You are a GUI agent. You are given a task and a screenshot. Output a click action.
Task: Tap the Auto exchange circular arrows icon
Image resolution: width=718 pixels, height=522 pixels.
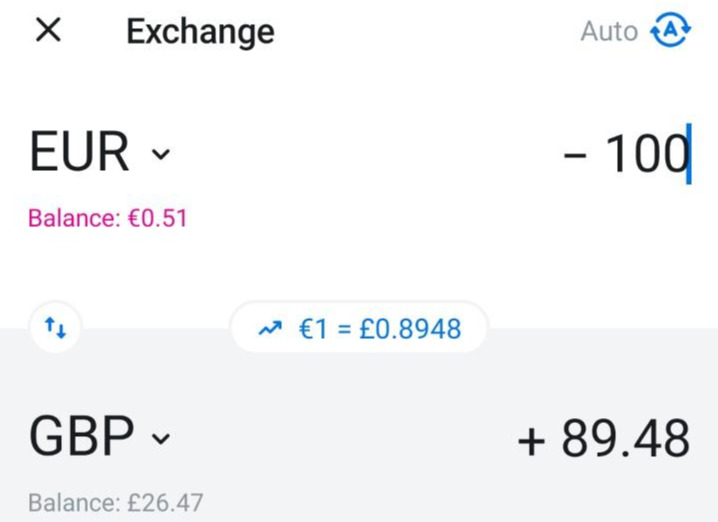(x=670, y=31)
